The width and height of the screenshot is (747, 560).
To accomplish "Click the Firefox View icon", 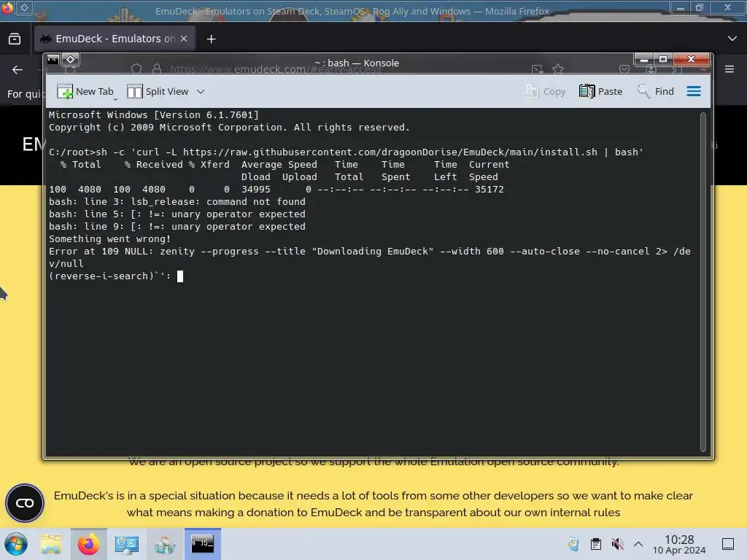I will [15, 39].
